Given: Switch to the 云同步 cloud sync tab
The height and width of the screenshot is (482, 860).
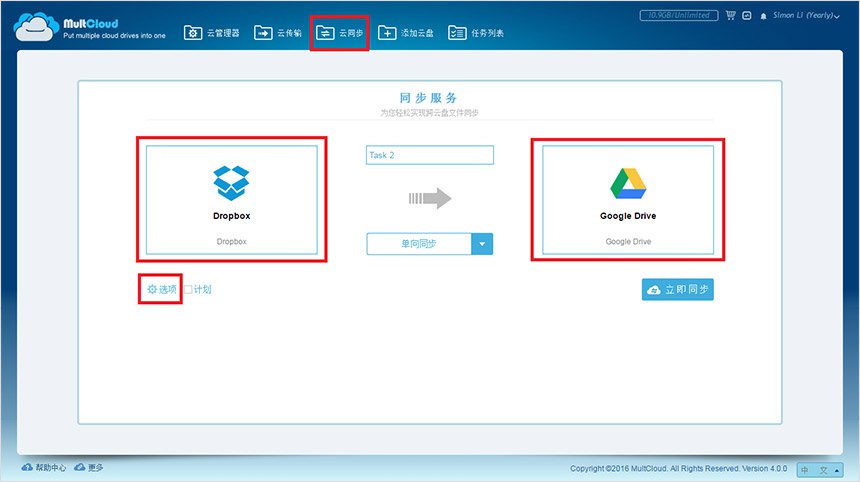Looking at the screenshot, I should 340,33.
